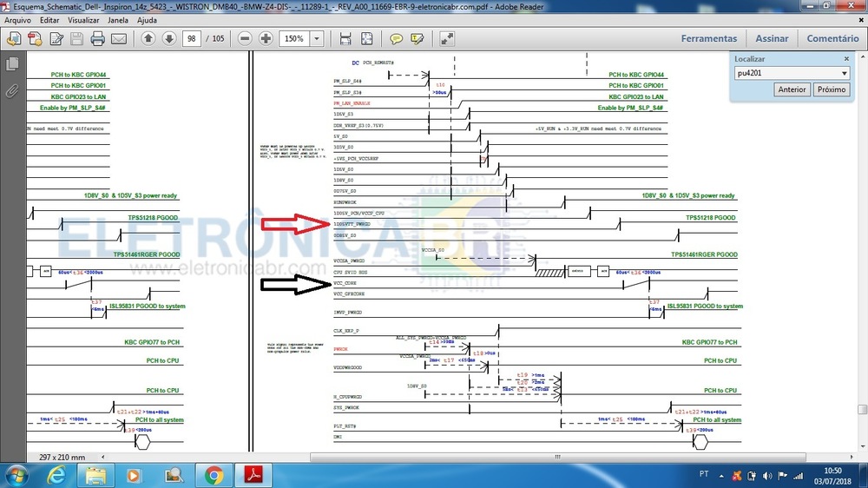Viewport: 868px width, 488px height.
Task: Go to previous page with up arrow
Action: [x=148, y=39]
